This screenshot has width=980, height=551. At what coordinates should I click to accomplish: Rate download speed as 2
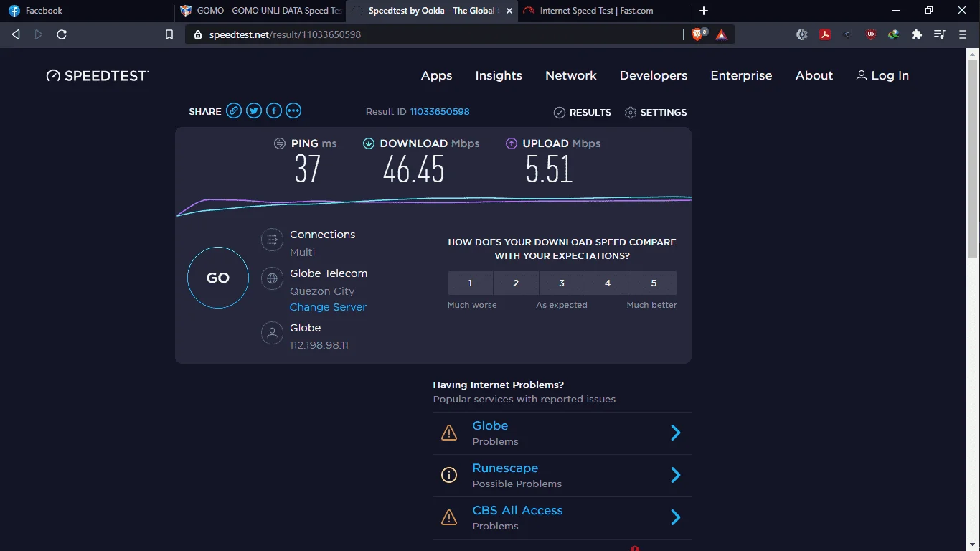[516, 283]
